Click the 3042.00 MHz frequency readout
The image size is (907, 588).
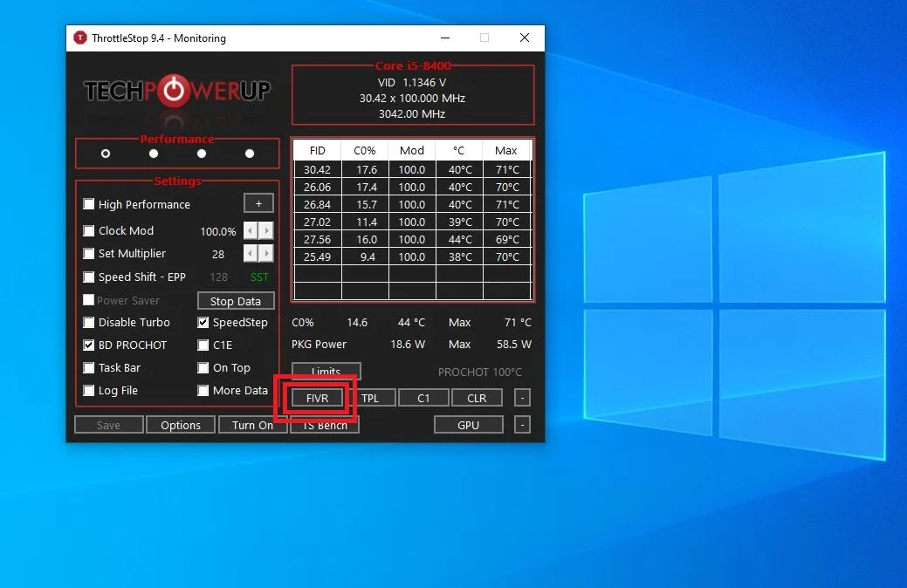click(x=412, y=114)
